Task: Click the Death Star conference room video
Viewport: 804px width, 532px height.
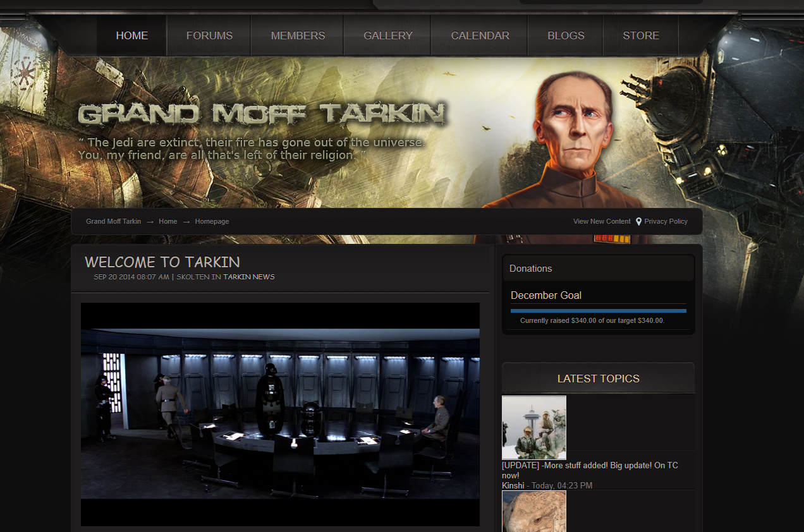Action: pos(280,414)
